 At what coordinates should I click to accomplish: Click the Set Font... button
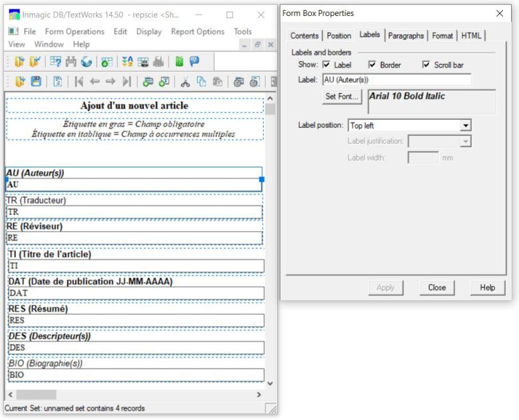pyautogui.click(x=342, y=97)
